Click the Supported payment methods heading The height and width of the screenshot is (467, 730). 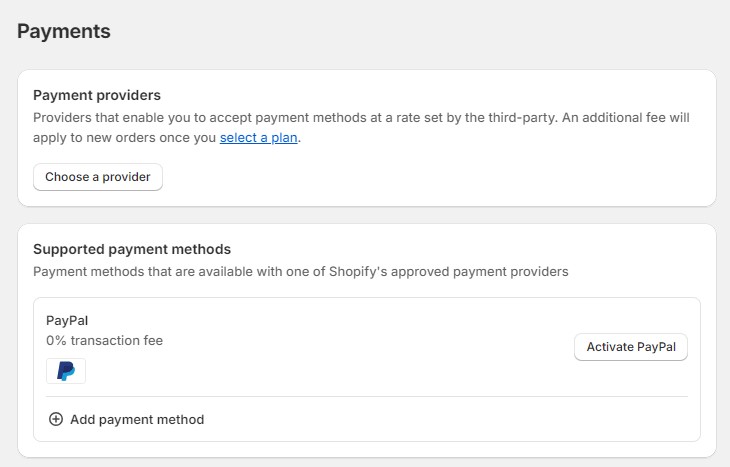[x=132, y=249]
